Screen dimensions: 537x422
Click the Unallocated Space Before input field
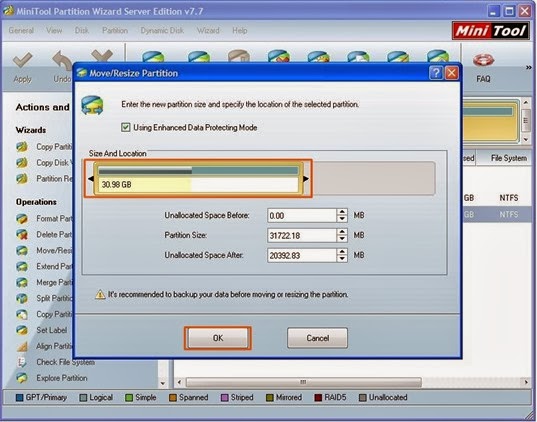pyautogui.click(x=302, y=216)
